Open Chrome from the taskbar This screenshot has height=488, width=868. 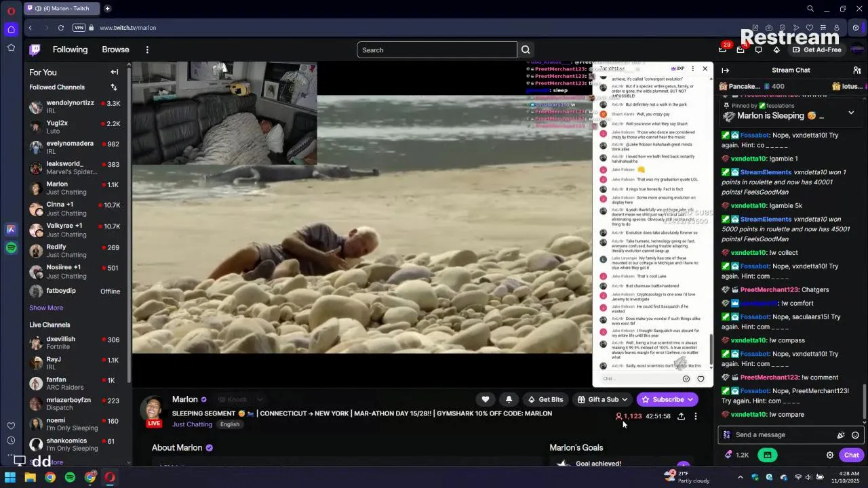point(50,477)
